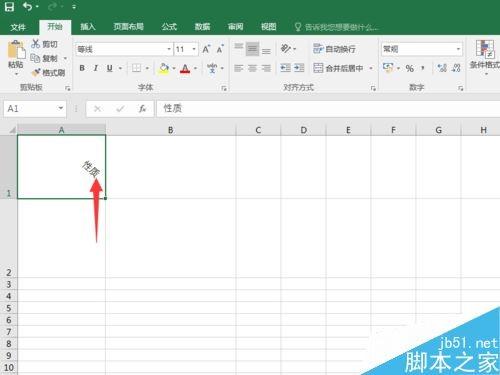Open the font size dropdown showing 11
The height and width of the screenshot is (375, 500).
pyautogui.click(x=194, y=49)
